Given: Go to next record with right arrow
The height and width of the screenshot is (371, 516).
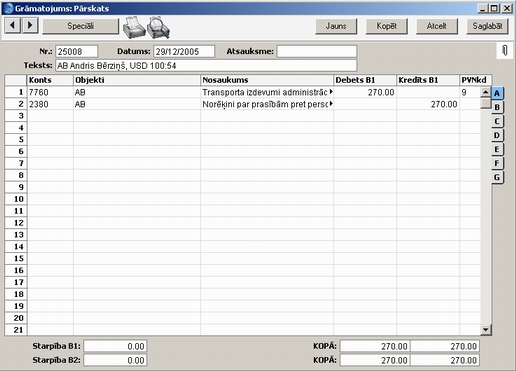Looking at the screenshot, I should 30,26.
